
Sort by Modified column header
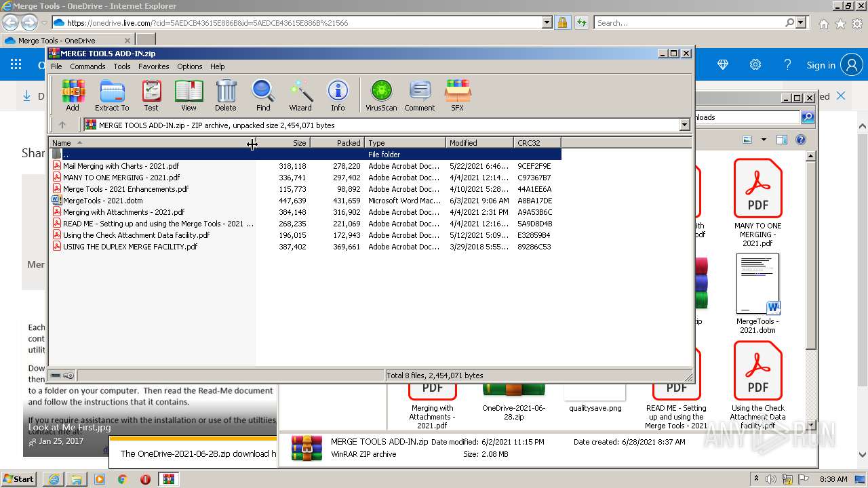click(479, 143)
